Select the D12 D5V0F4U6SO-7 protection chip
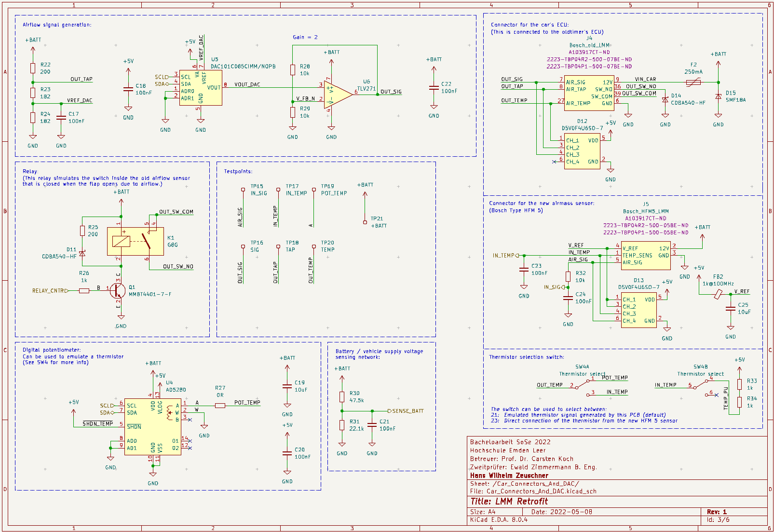 [x=582, y=151]
